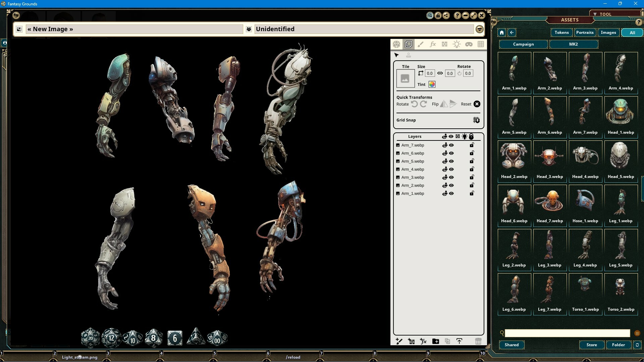Open the identified name dropdown arrow
This screenshot has width=644, height=362.
[479, 29]
